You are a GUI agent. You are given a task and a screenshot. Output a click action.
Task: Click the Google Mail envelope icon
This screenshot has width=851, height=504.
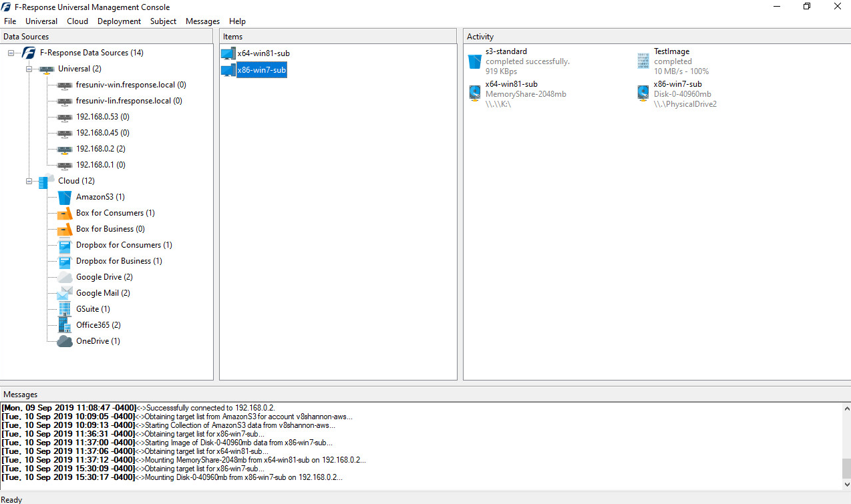[65, 293]
